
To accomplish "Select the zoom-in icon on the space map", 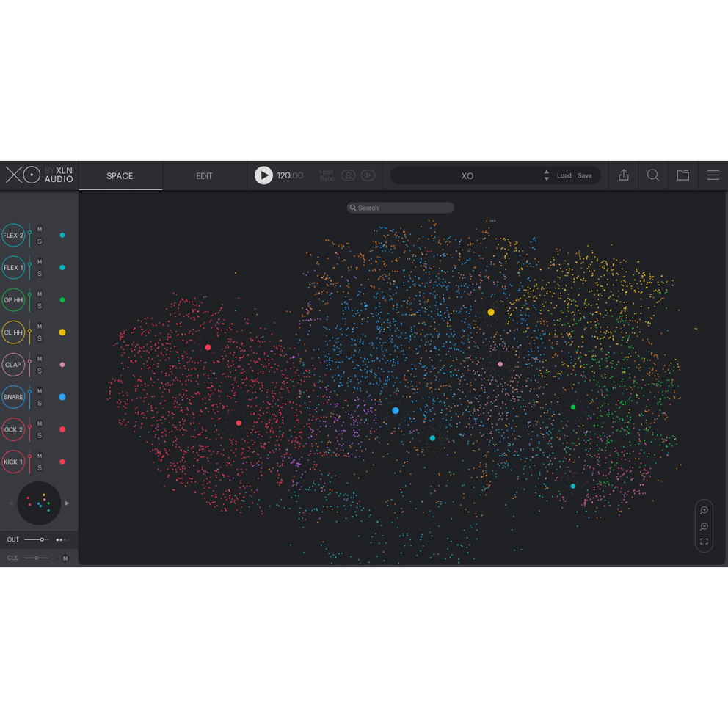I will (x=704, y=509).
